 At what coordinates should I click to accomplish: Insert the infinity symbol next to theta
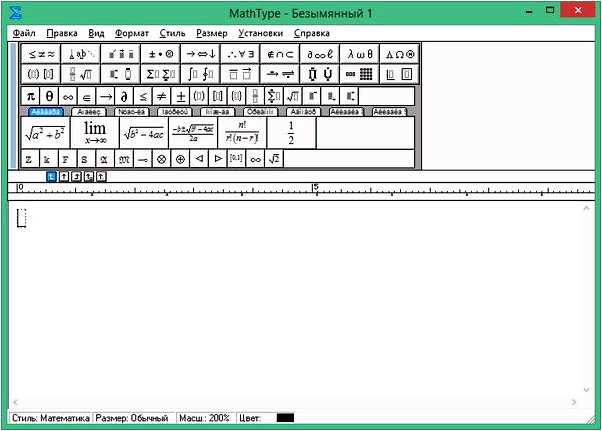click(x=68, y=96)
